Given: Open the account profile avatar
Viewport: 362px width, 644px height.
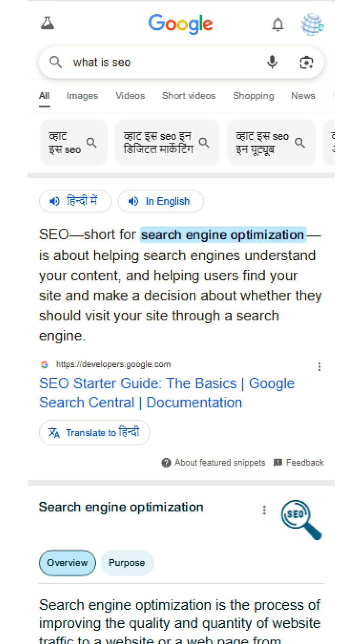Looking at the screenshot, I should 312,24.
